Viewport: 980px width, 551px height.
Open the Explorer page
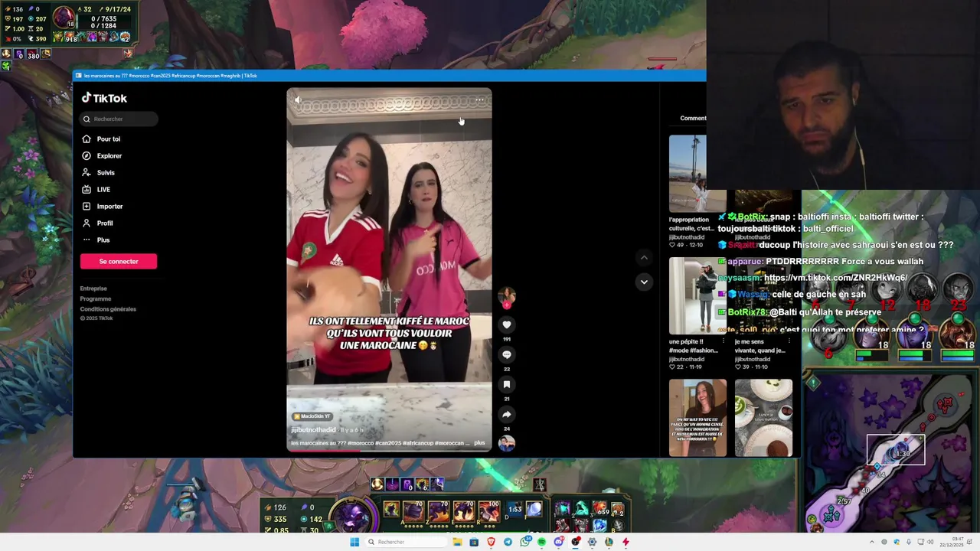[x=109, y=156]
